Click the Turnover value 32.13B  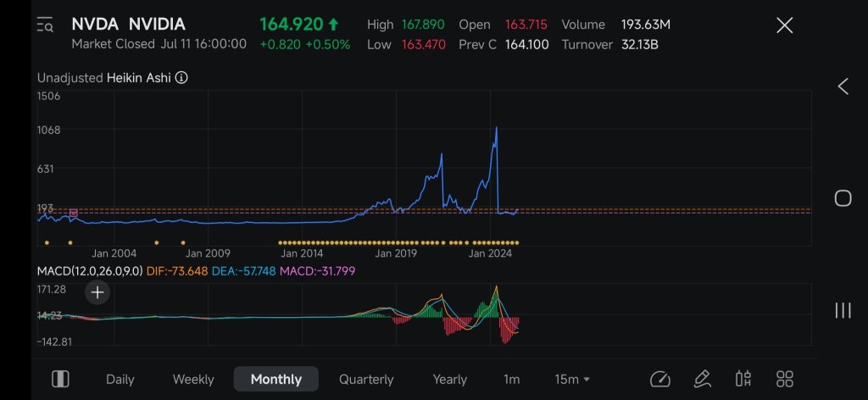[x=639, y=45]
